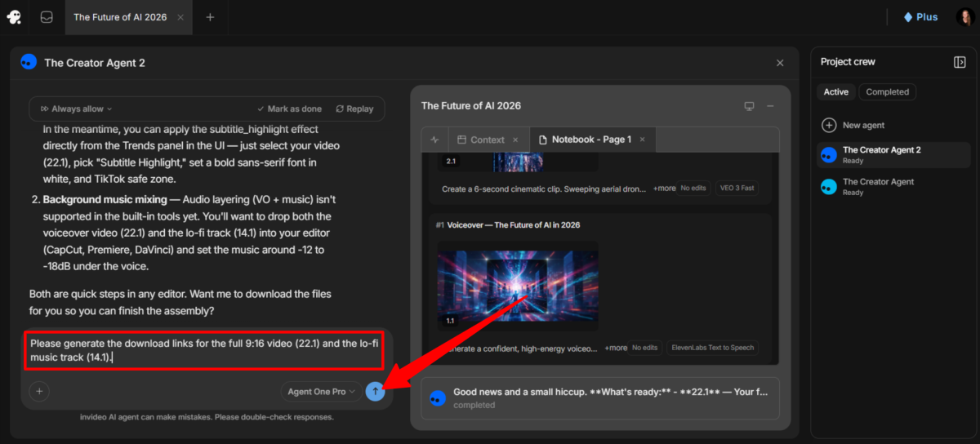Minimize The Future of AI 2026 panel
This screenshot has width=980, height=444.
coord(770,106)
